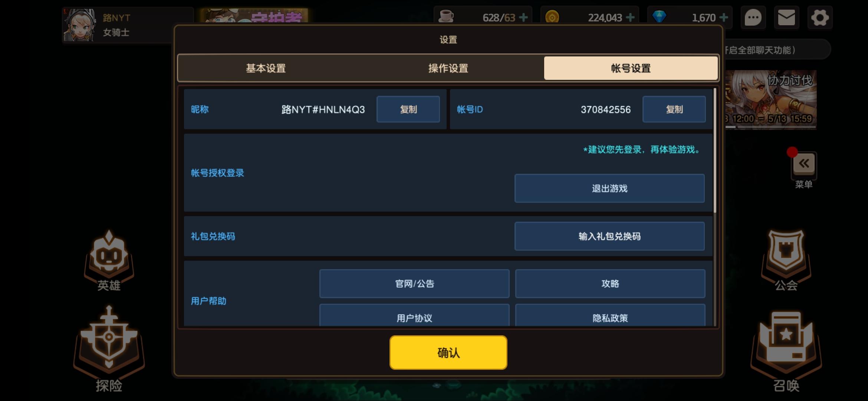
Task: Switch to the 操作设置 tab
Action: click(x=448, y=68)
